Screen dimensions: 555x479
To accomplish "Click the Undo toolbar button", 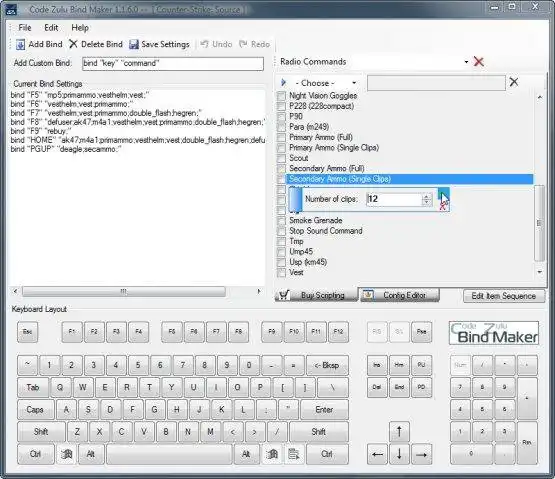I will point(216,44).
